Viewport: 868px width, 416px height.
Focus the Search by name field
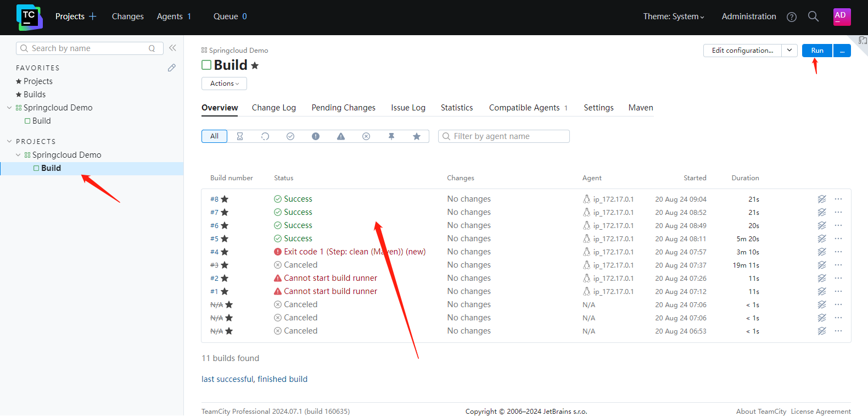click(89, 48)
